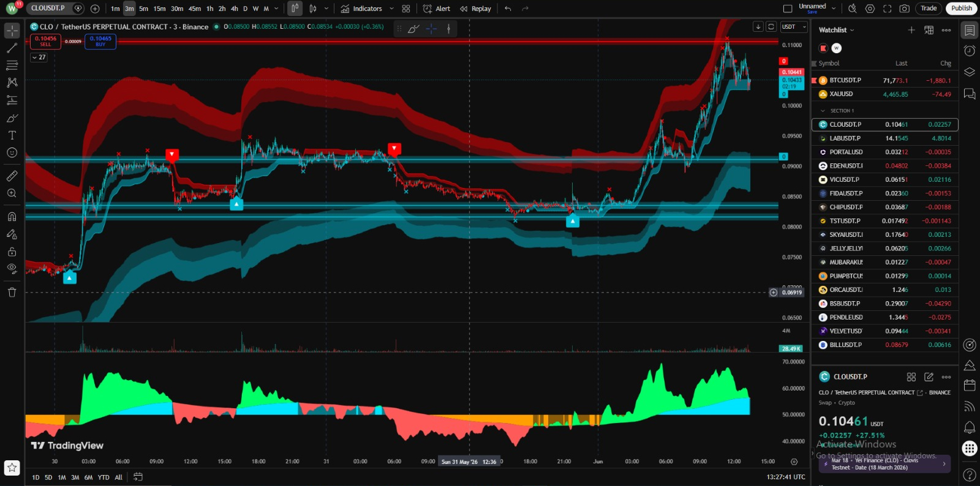Open watchlist advanced view table icon

(x=929, y=30)
